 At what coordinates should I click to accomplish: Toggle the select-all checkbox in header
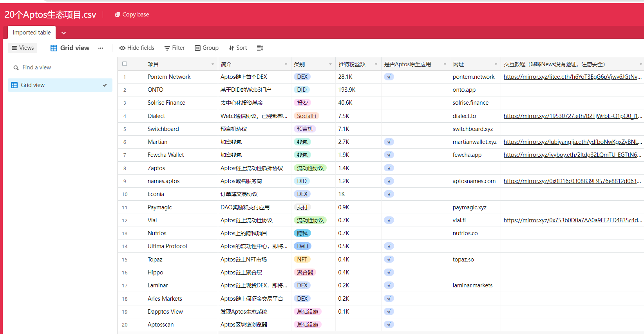[x=125, y=64]
